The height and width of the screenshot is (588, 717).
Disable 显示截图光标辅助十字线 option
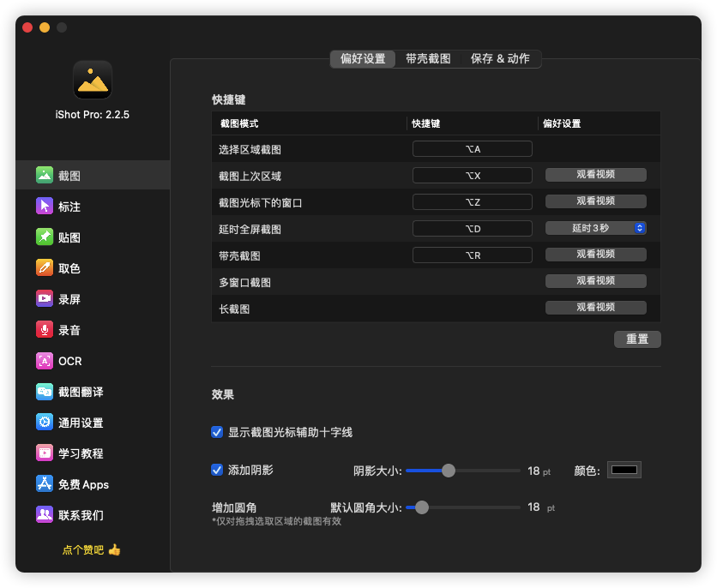[x=217, y=432]
